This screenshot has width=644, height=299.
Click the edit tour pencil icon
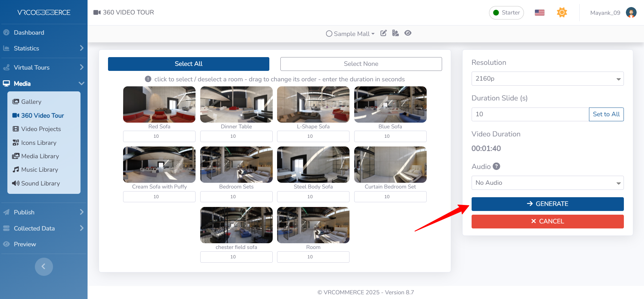[383, 33]
